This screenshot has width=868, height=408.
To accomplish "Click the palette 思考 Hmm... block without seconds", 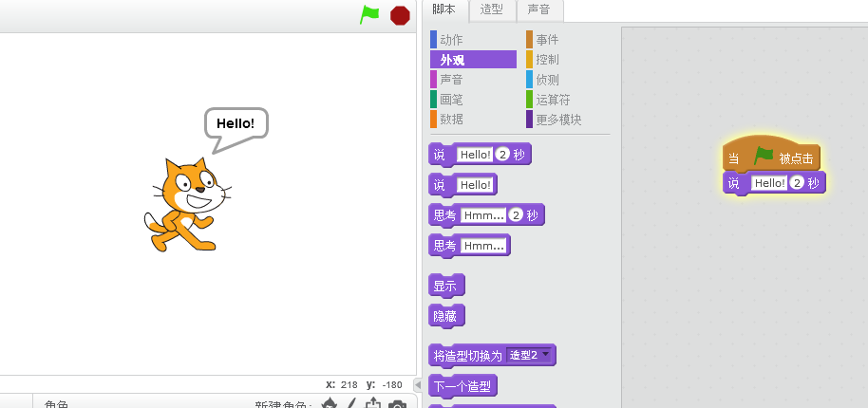I will 469,246.
